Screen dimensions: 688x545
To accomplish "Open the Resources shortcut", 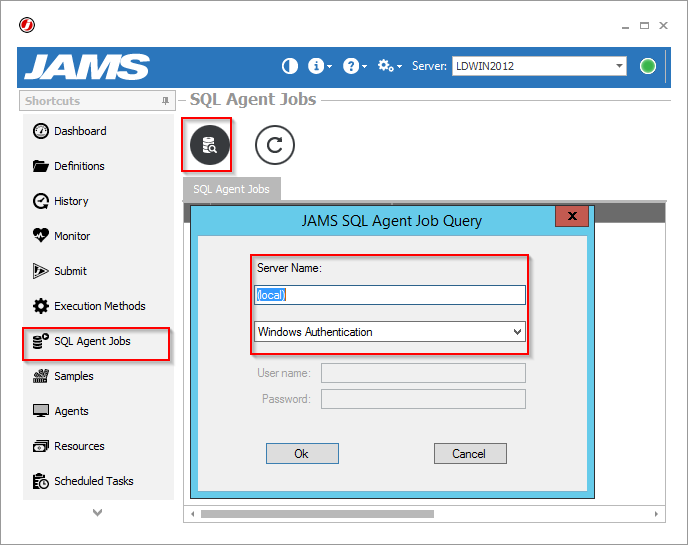I will pos(69,446).
